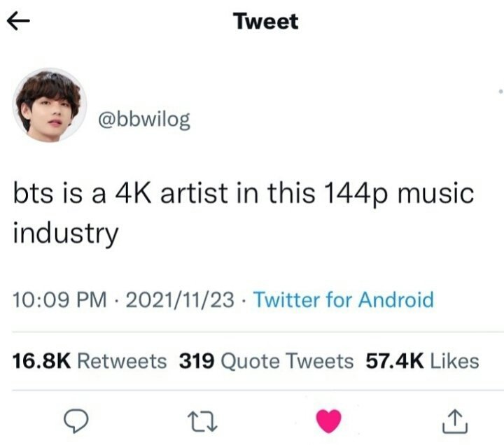The width and height of the screenshot is (504, 445).
Task: Open the Twitter for Android source link
Action: 343,299
